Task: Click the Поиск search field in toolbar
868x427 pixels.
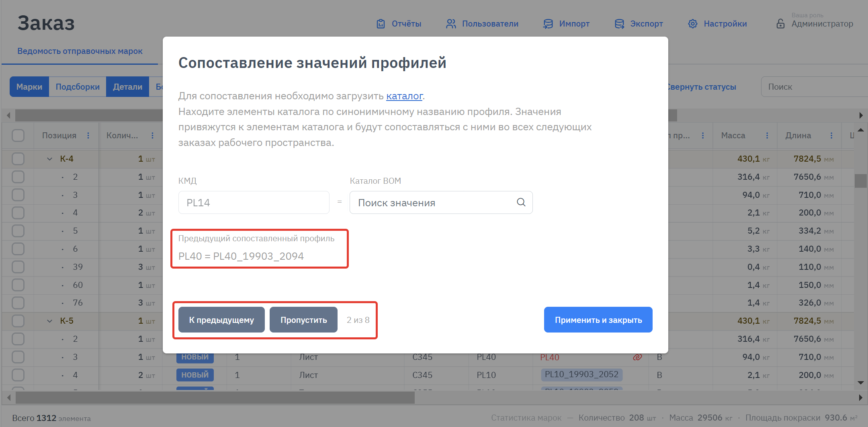Action: pyautogui.click(x=814, y=87)
